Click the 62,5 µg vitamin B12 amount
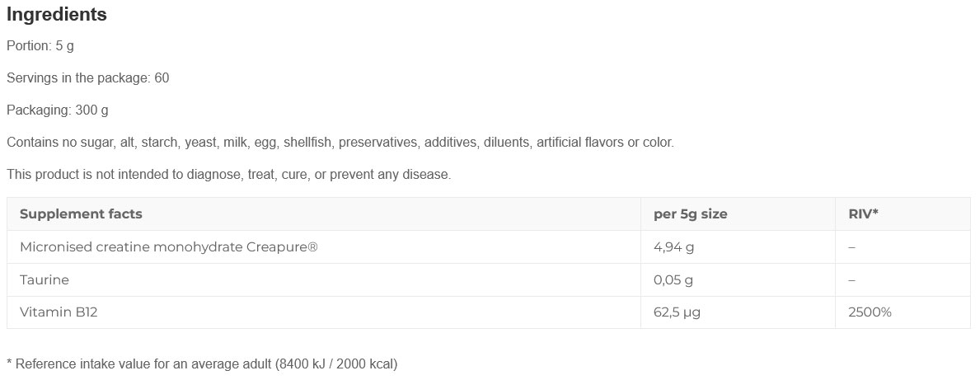This screenshot has height=380, width=980. coord(677,312)
